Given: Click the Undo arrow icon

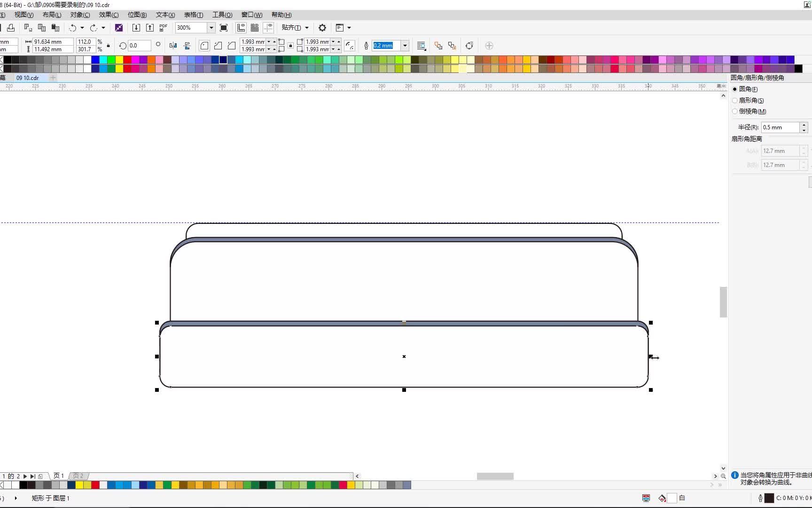Looking at the screenshot, I should [x=73, y=28].
